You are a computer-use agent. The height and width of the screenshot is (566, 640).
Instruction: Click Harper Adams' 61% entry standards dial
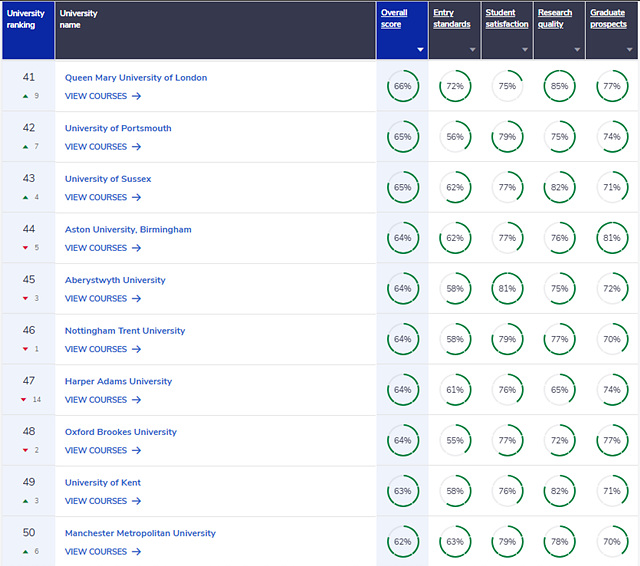tap(455, 390)
